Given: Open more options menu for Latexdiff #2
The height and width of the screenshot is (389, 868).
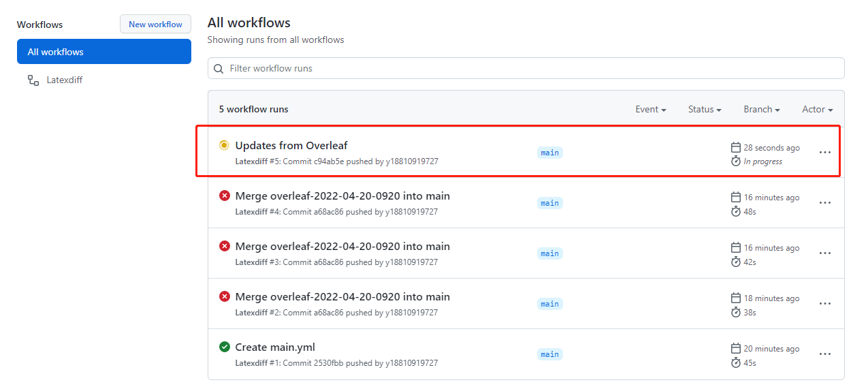Looking at the screenshot, I should point(825,304).
